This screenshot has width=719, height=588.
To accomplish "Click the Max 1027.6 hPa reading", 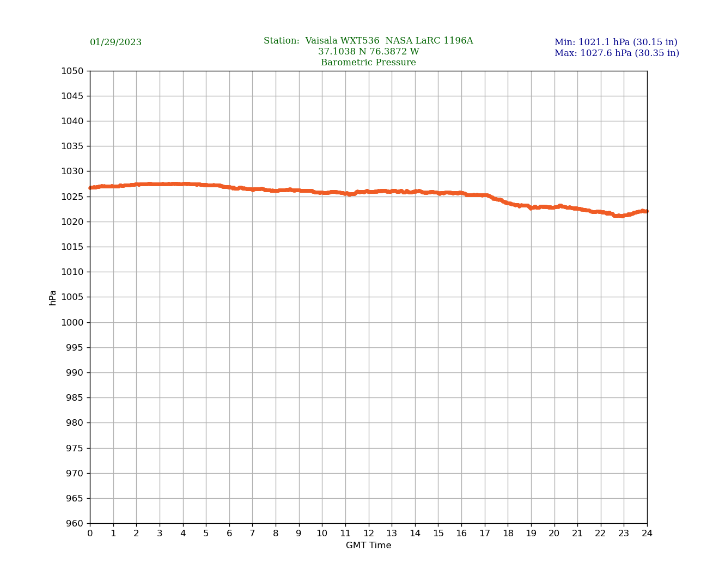I will [617, 53].
